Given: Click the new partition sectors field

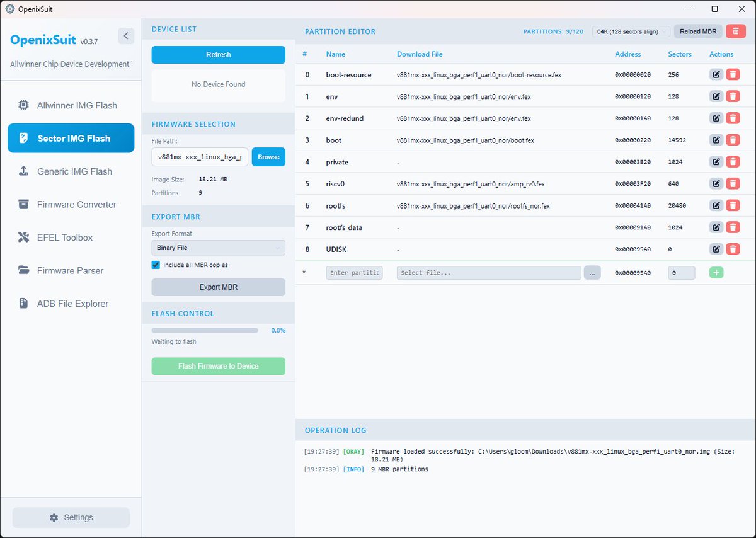Looking at the screenshot, I should [x=682, y=273].
